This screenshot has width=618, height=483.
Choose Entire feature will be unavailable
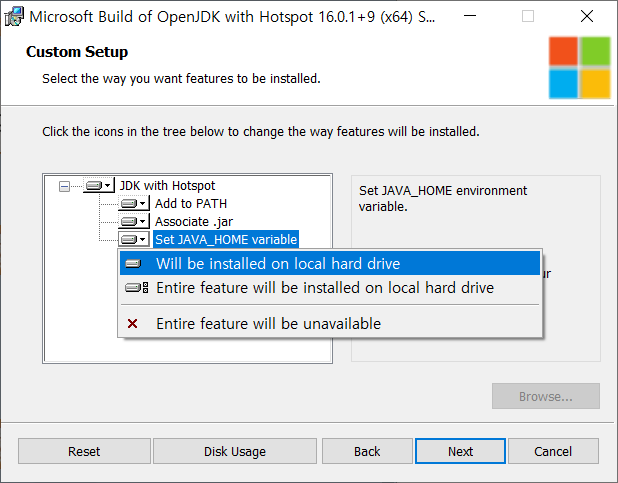click(x=330, y=324)
